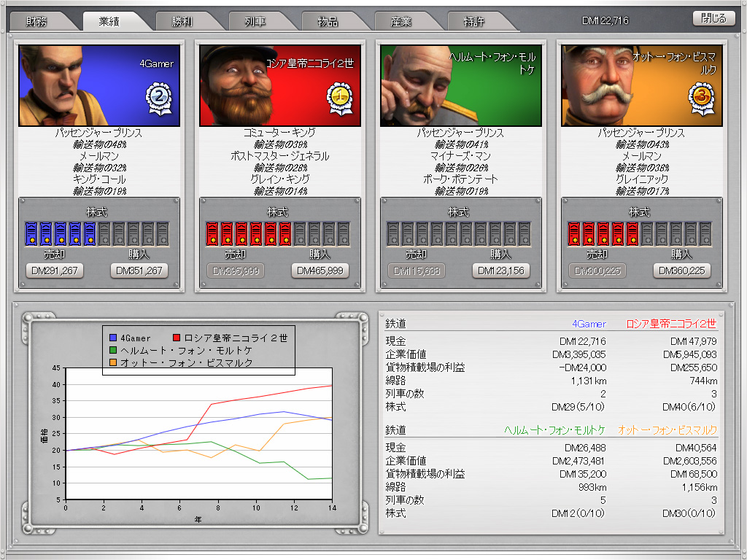Open the 産業 tab
The width and height of the screenshot is (747, 560).
coord(401,21)
